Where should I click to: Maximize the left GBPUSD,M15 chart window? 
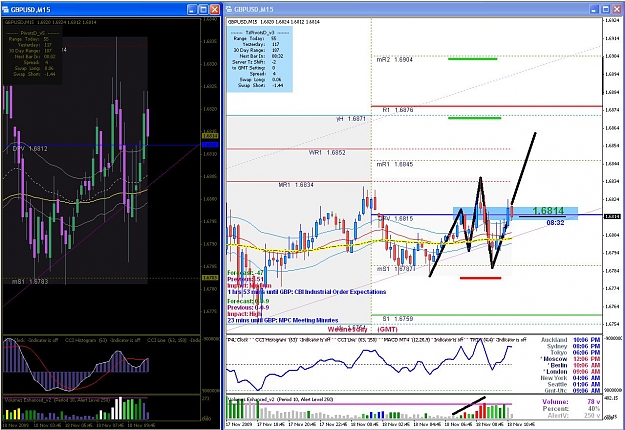tap(203, 10)
